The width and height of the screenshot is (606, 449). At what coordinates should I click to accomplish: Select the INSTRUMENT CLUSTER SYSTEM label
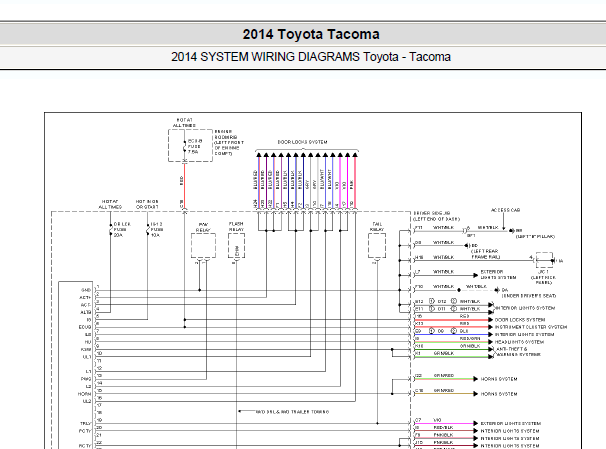531,327
